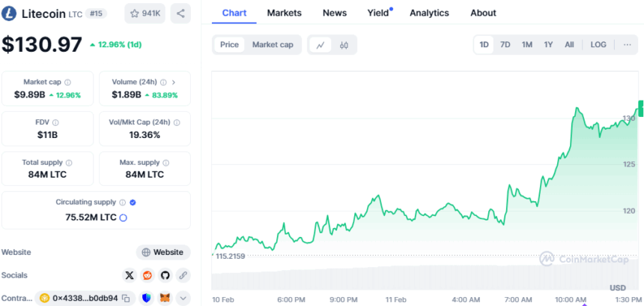The width and height of the screenshot is (644, 306).
Task: Select the 7D time range
Action: [x=505, y=45]
